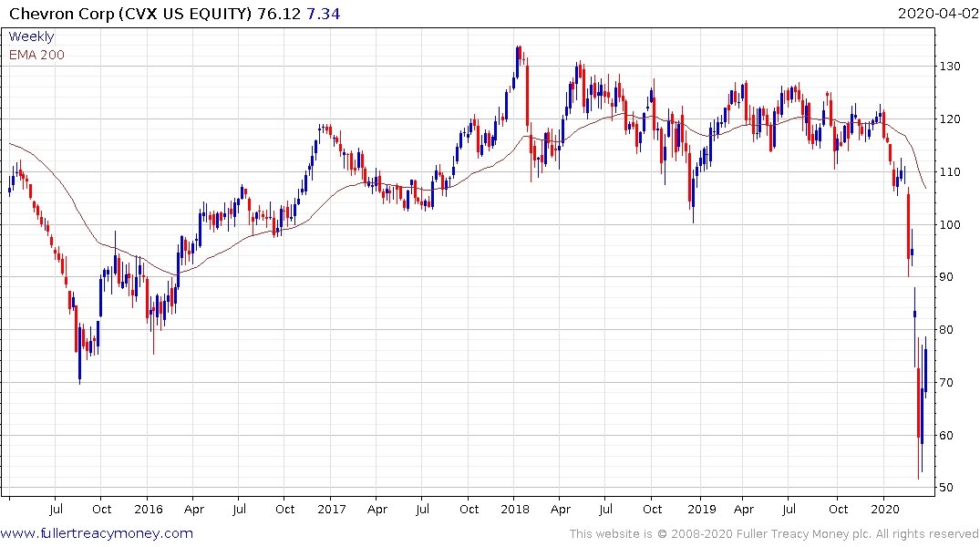Click the 90 price axis label

[x=946, y=277]
